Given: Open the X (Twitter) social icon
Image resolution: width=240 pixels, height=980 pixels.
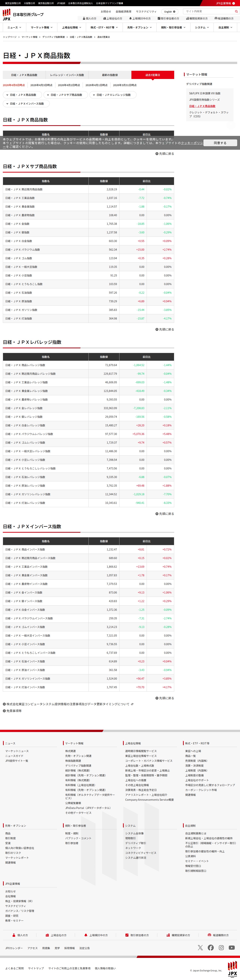Looking at the screenshot, I should coord(200,947).
